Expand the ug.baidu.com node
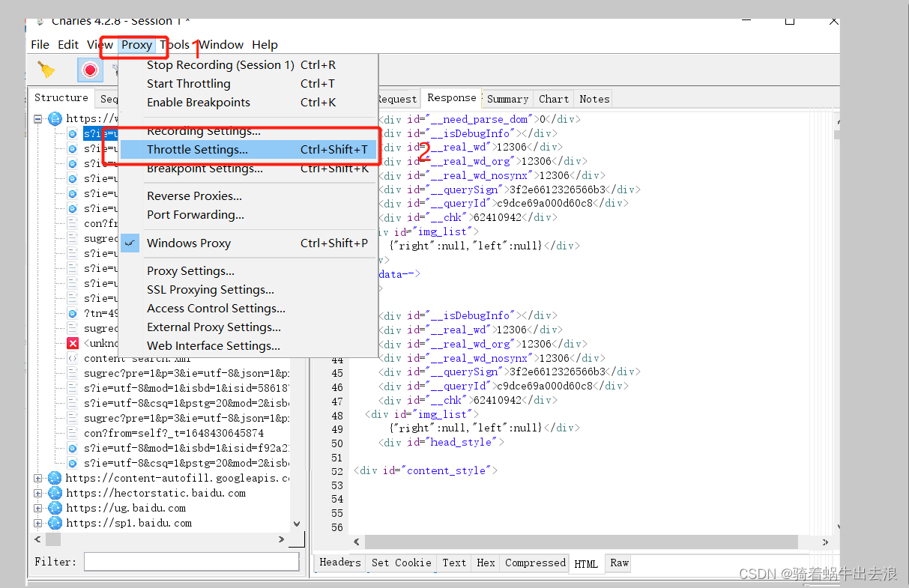 [37, 508]
